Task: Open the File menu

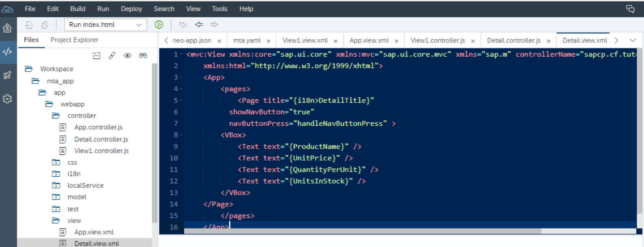Action: pos(30,9)
